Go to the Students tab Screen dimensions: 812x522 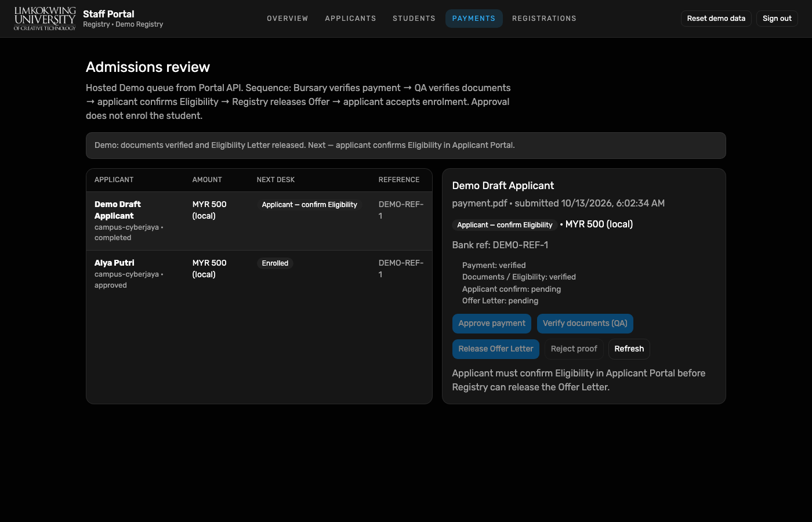[414, 19]
